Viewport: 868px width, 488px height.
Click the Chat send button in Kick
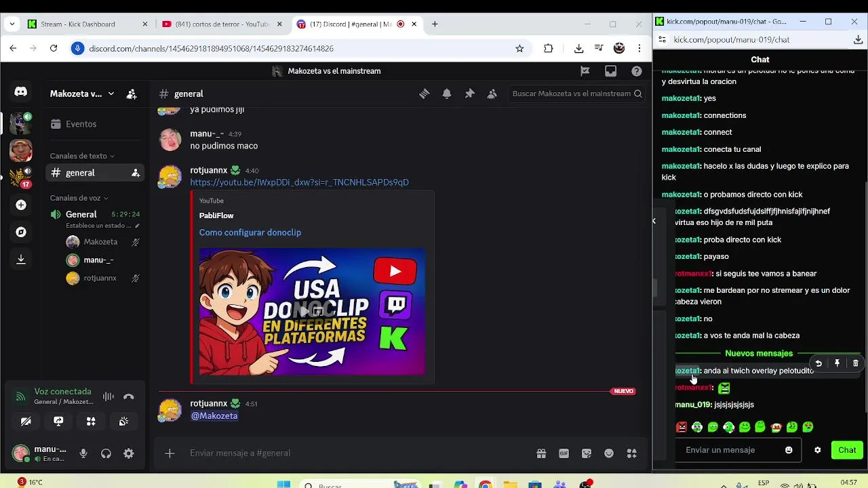pyautogui.click(x=847, y=450)
